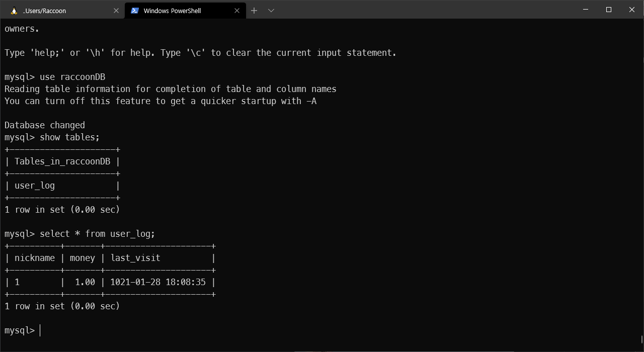Select the Windows PowerShell tab
This screenshot has width=644, height=352.
[x=185, y=11]
